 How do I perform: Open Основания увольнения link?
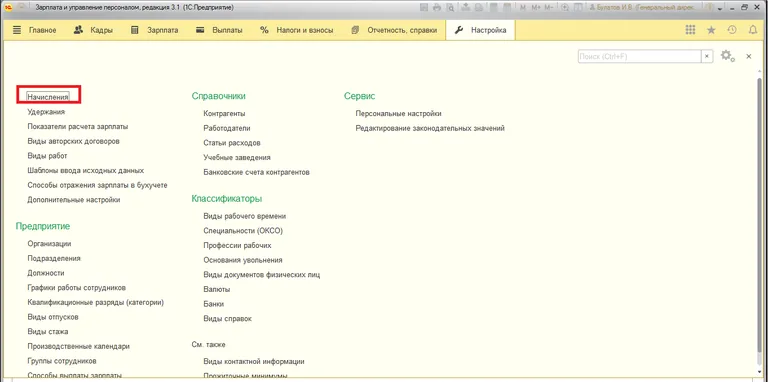point(242,260)
